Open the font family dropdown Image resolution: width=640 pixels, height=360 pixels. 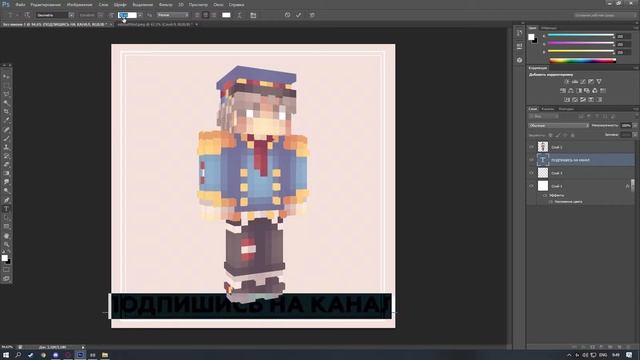point(71,15)
